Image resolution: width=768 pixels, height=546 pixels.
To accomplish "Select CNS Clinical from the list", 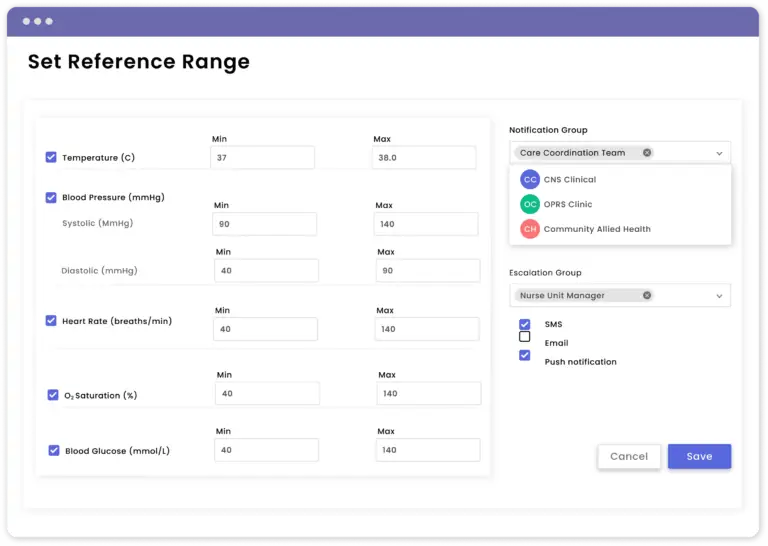I will tap(620, 180).
